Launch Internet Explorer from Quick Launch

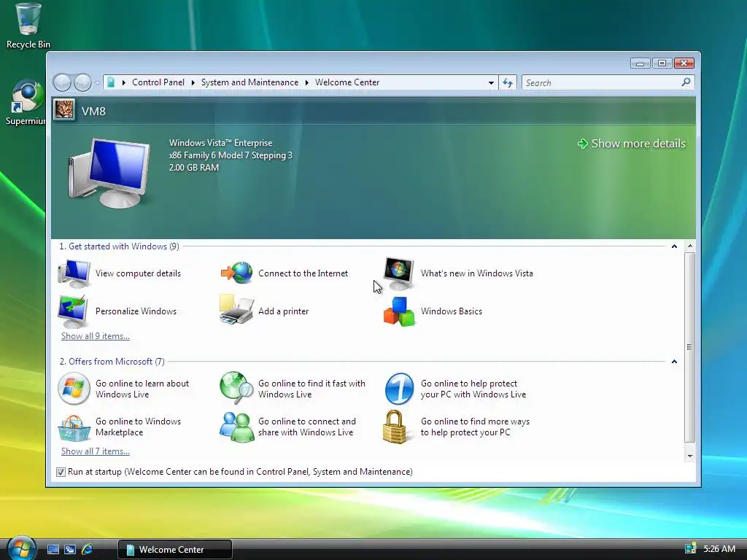87,550
